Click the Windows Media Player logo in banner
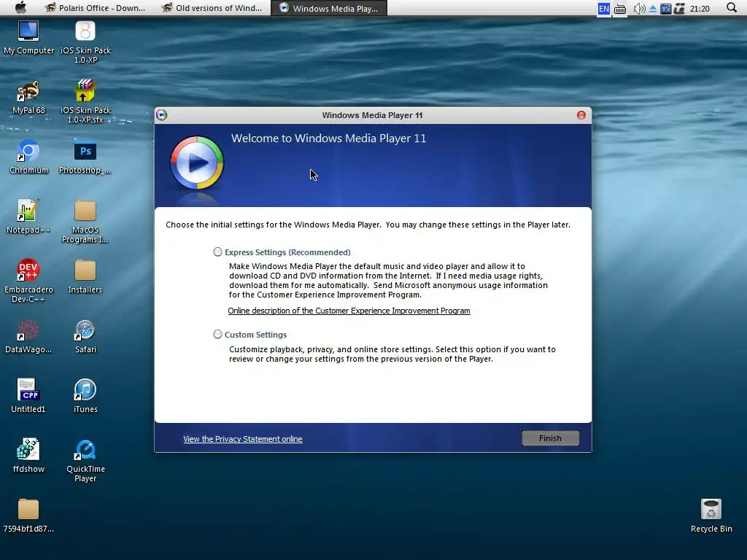Screen dimensions: 747x560 pyautogui.click(x=197, y=163)
